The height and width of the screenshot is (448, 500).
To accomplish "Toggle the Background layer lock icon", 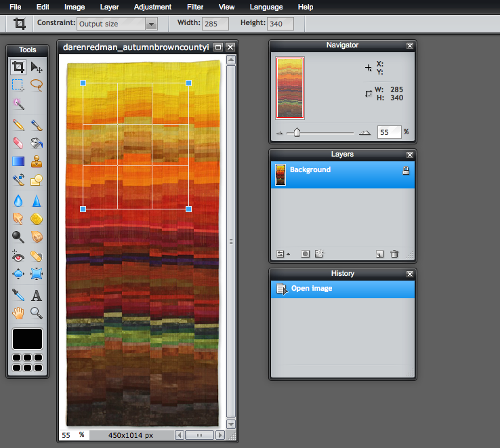I will (x=406, y=170).
